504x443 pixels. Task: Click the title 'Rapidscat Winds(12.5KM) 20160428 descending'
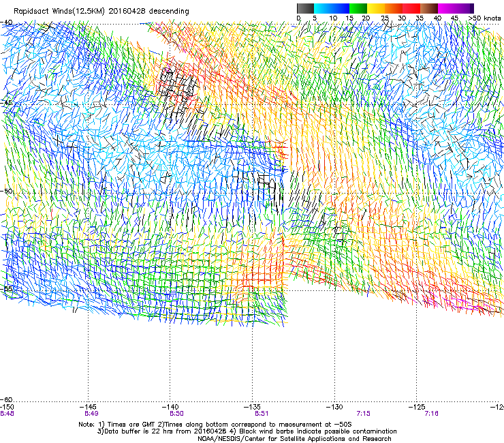click(x=101, y=11)
